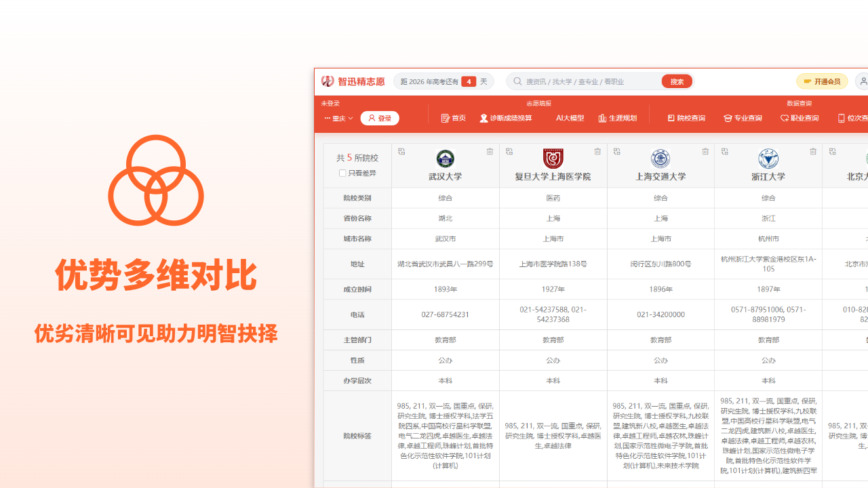The height and width of the screenshot is (488, 868).
Task: Click the user avatar icon at top right
Action: 863,81
